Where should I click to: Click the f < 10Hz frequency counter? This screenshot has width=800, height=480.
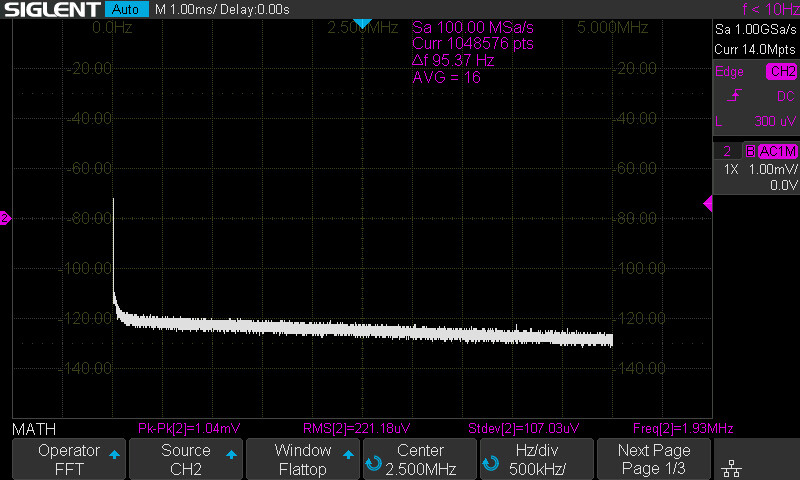click(770, 9)
